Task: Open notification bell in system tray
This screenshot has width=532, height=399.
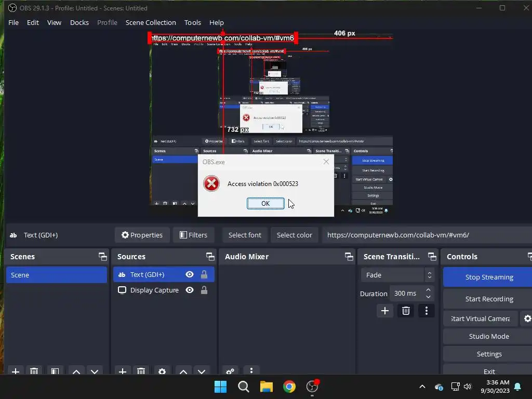Action: point(518,387)
